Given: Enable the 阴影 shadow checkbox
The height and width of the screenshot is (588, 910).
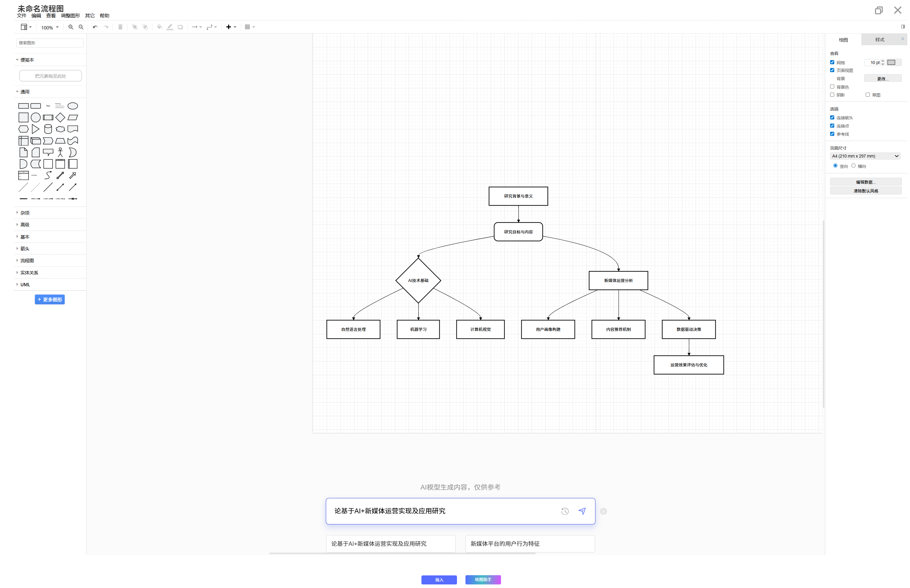Looking at the screenshot, I should click(x=832, y=95).
